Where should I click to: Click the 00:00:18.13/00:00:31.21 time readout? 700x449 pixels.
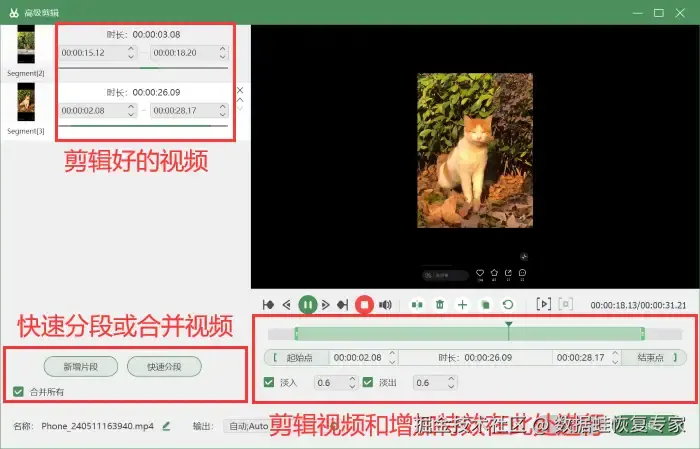tap(638, 305)
